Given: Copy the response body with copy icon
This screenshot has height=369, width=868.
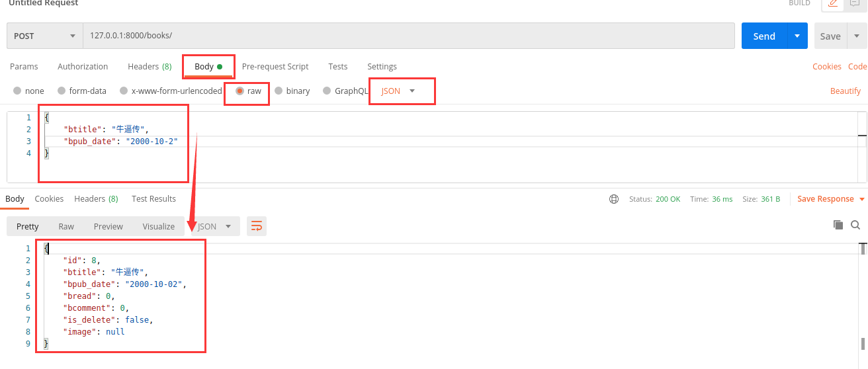Looking at the screenshot, I should coord(838,225).
